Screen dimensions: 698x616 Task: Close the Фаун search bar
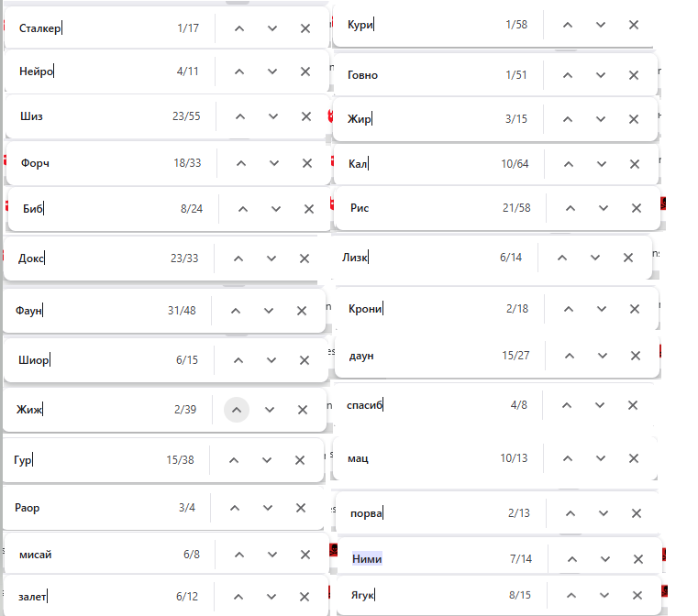coord(302,311)
